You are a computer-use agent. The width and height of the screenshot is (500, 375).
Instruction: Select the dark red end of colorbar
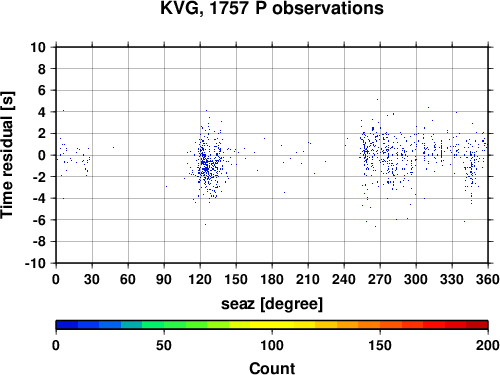477,325
